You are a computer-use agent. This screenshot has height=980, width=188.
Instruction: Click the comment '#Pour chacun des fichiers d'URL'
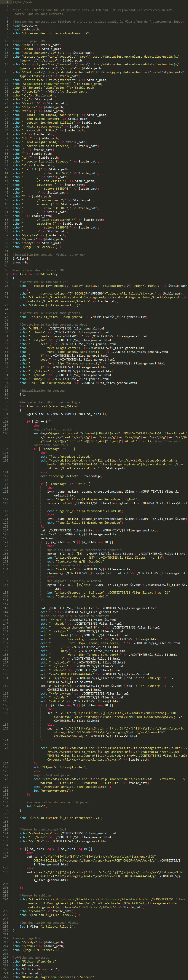[x=39, y=270]
